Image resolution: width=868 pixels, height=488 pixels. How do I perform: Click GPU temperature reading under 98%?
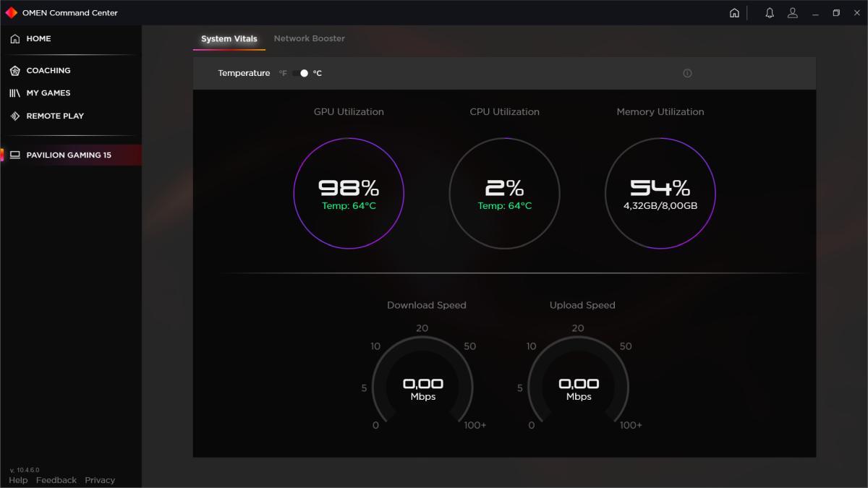[x=349, y=206]
